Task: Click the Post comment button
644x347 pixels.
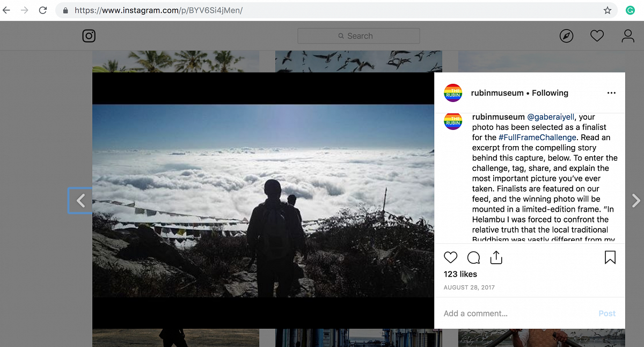Action: pyautogui.click(x=607, y=313)
